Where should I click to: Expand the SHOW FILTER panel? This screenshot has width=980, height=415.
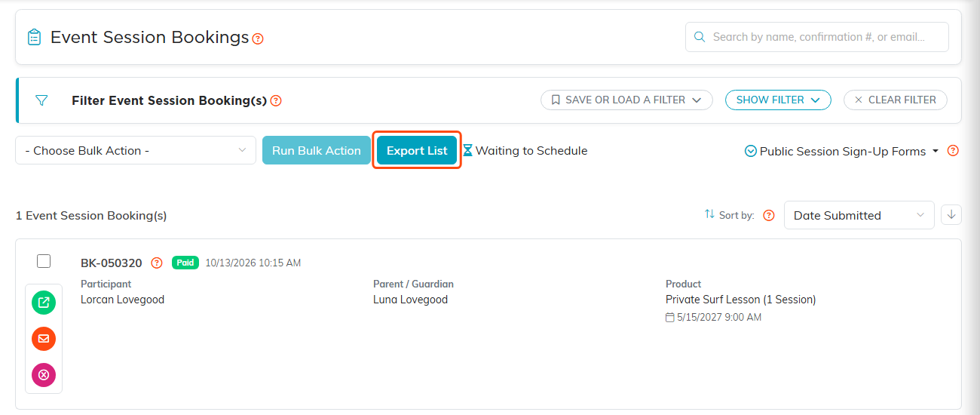778,100
